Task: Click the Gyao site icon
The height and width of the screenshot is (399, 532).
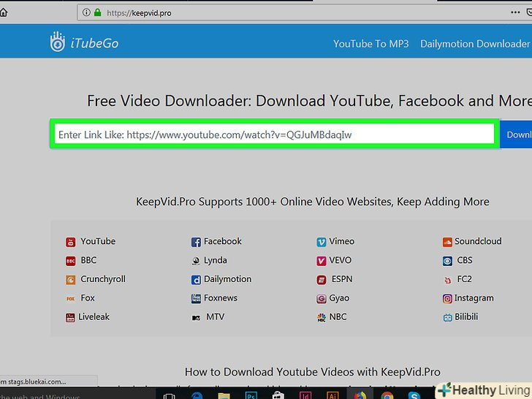Action: (322, 299)
